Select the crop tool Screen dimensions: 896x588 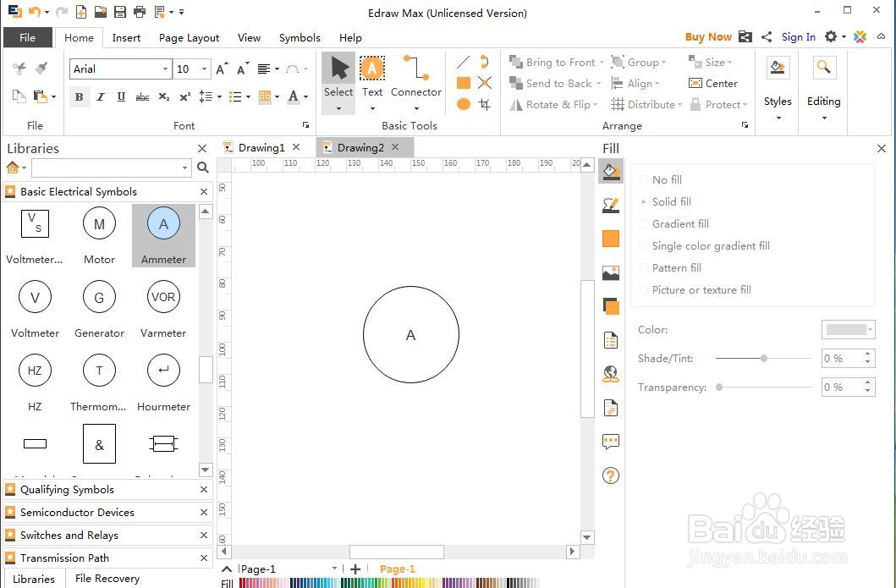coord(485,104)
